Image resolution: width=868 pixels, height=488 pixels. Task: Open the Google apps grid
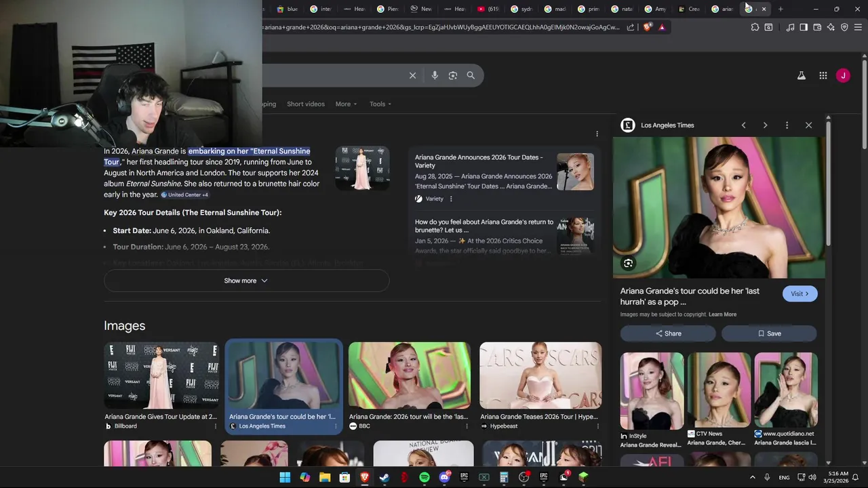pyautogui.click(x=823, y=76)
